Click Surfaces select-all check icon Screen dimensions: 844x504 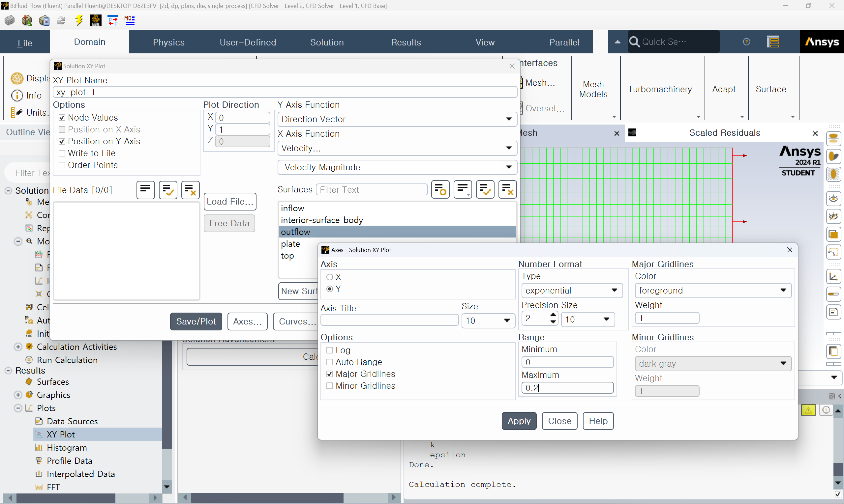pyautogui.click(x=485, y=189)
